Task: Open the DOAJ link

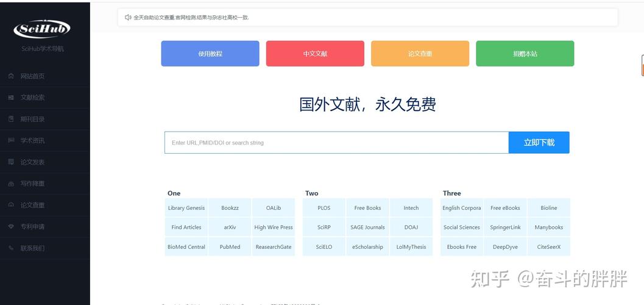Action: 411,228
